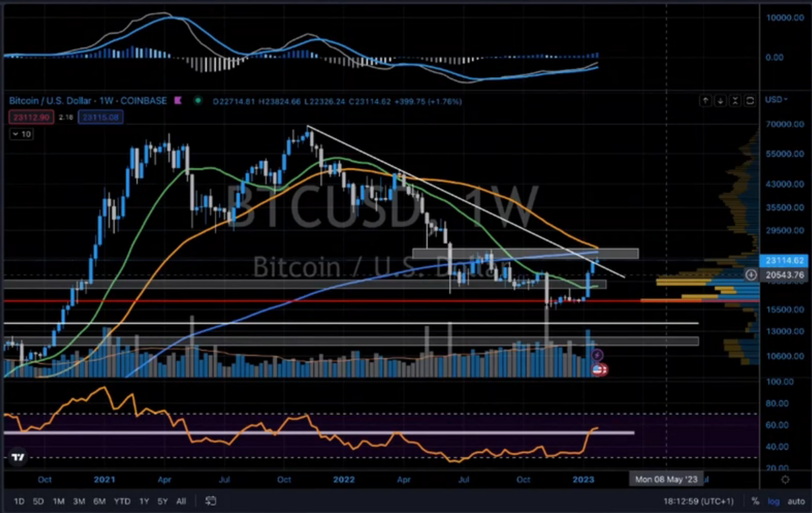812x513 pixels.
Task: Click the pink flag next to COINBASE
Action: coord(178,100)
